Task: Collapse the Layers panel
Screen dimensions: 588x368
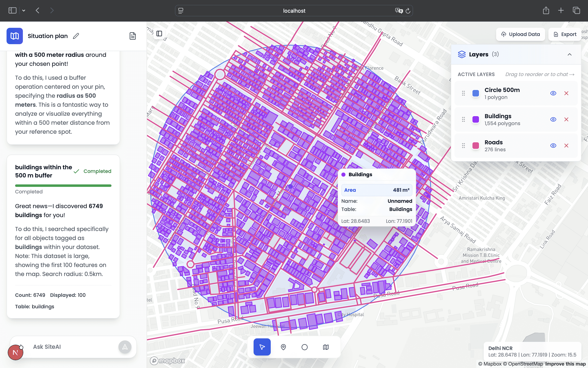Action: pos(570,54)
